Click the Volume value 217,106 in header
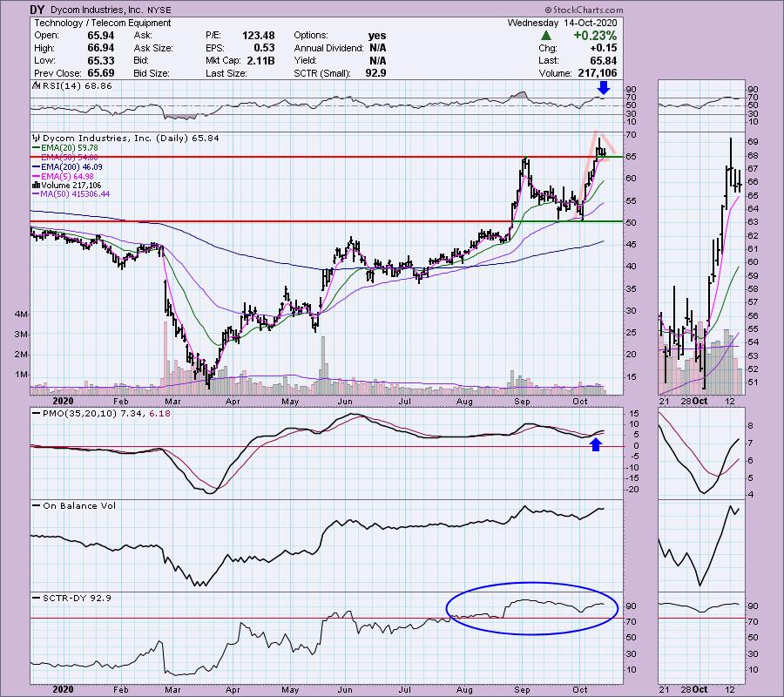Image resolution: width=784 pixels, height=697 pixels. pos(596,73)
